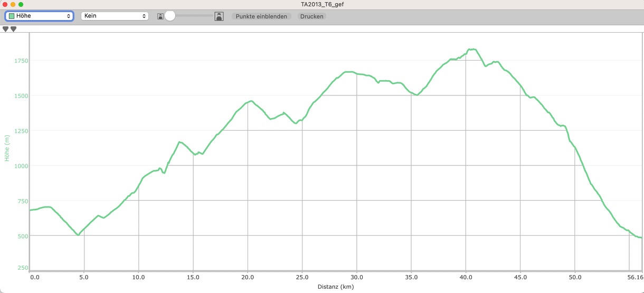Screen dimensions: 644x293
Task: Click the second range marker triangle above the chart
Action: (14, 29)
